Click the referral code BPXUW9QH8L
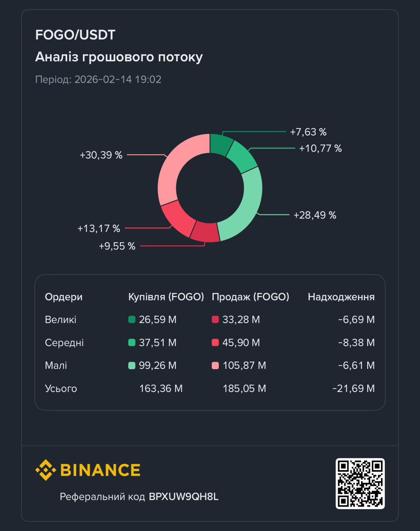Screen dimensions: 420x531 point(184,497)
